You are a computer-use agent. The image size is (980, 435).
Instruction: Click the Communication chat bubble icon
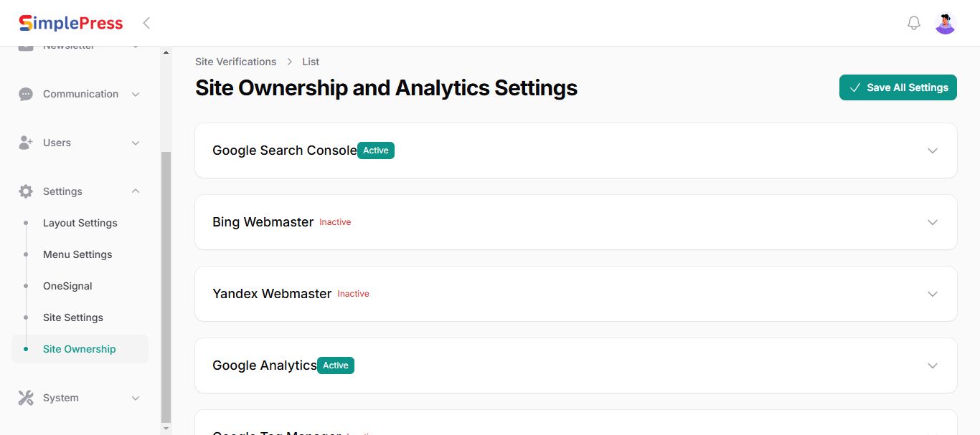pos(26,94)
